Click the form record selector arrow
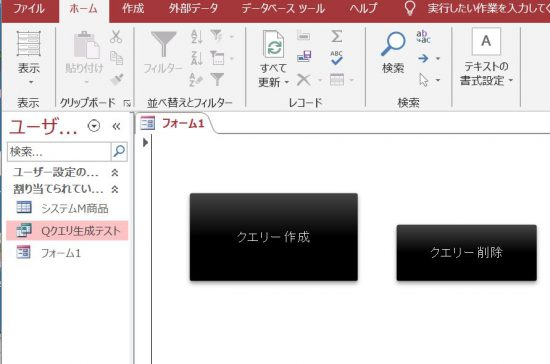 145,142
